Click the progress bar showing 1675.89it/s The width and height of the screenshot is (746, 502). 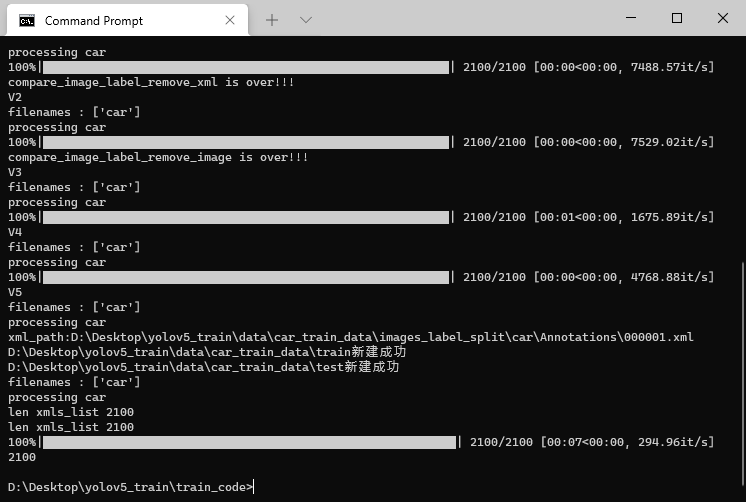point(245,217)
